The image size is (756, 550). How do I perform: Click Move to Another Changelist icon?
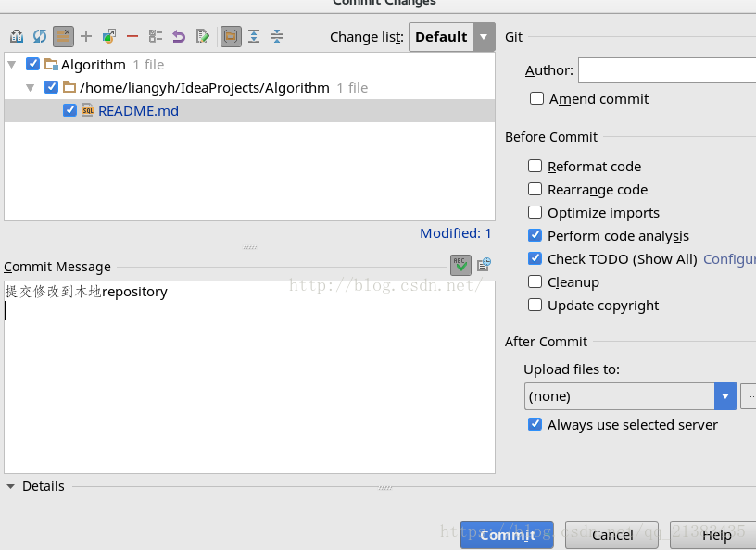click(109, 37)
